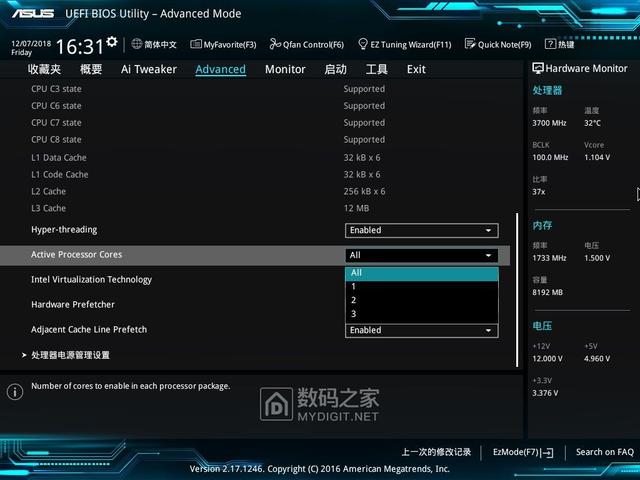Click the info icon beside help text
Viewport: 640px width, 480px height.
point(15,392)
